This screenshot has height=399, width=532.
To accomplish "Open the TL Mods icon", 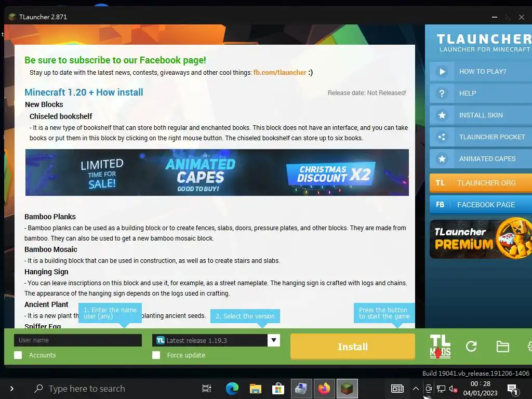I will coord(440,347).
